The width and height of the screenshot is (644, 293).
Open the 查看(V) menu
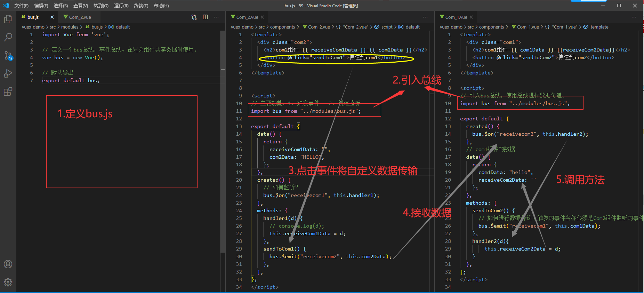click(x=81, y=6)
